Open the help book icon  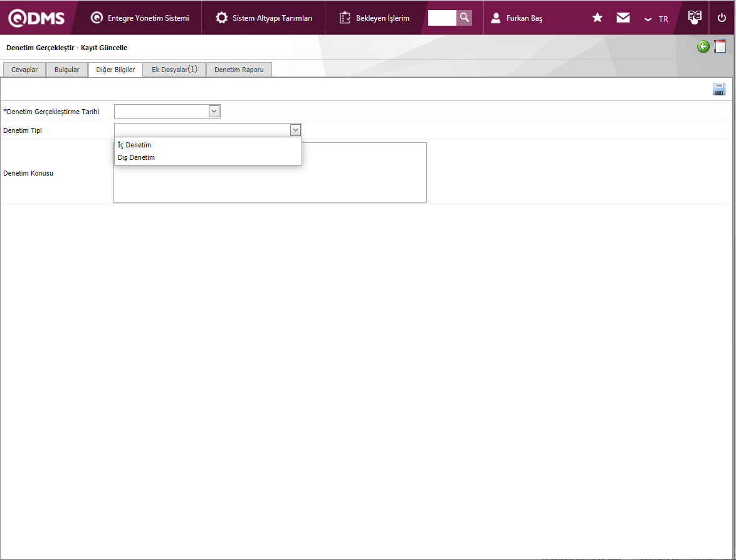click(x=694, y=18)
